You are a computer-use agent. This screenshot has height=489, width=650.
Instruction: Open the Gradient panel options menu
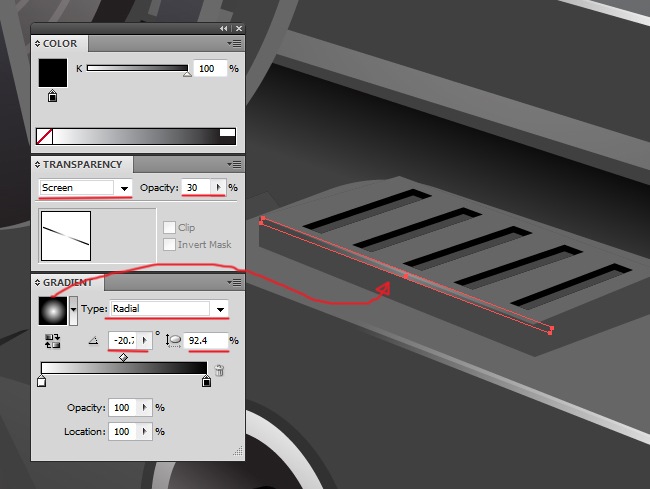(x=235, y=283)
